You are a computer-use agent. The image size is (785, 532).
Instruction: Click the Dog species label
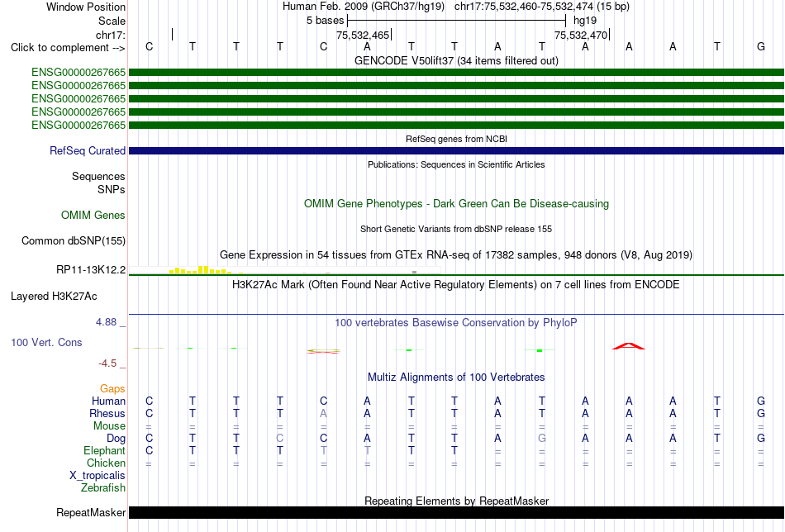(117, 439)
